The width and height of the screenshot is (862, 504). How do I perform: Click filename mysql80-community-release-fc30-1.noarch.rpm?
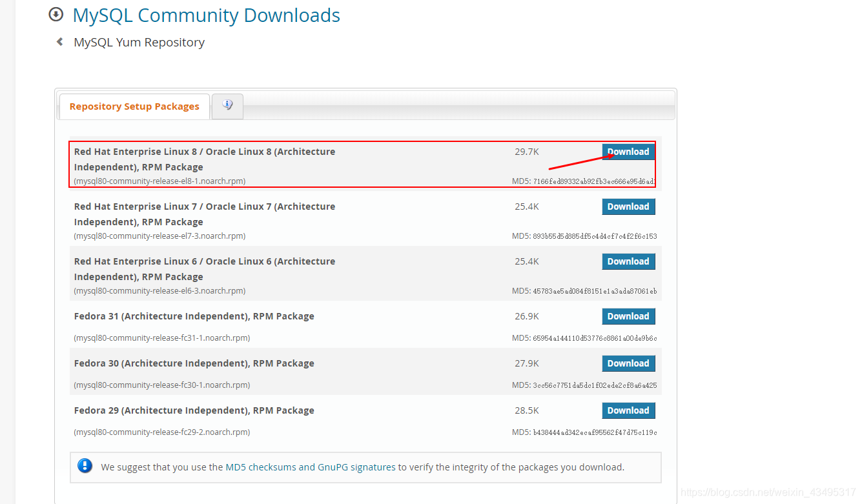click(x=162, y=385)
